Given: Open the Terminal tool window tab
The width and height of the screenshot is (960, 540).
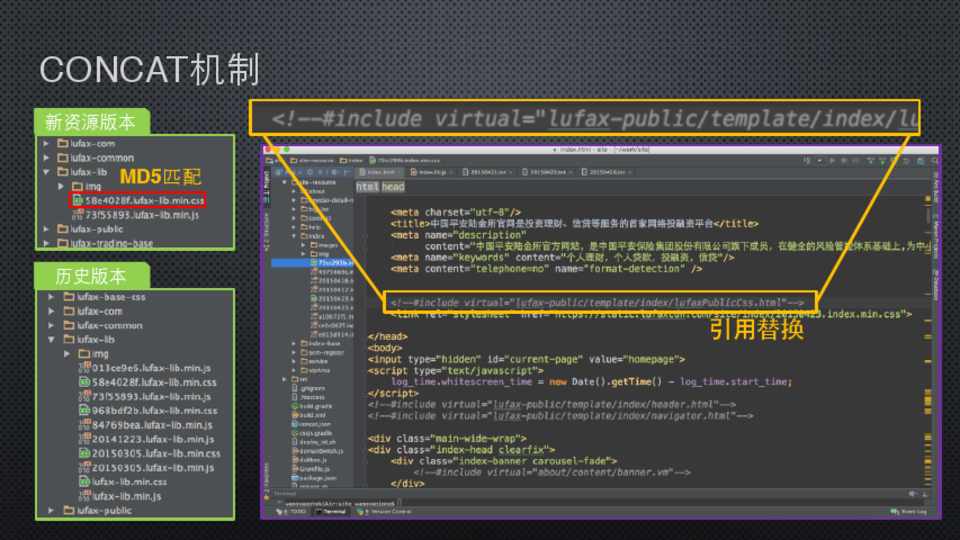Looking at the screenshot, I should coord(331,511).
